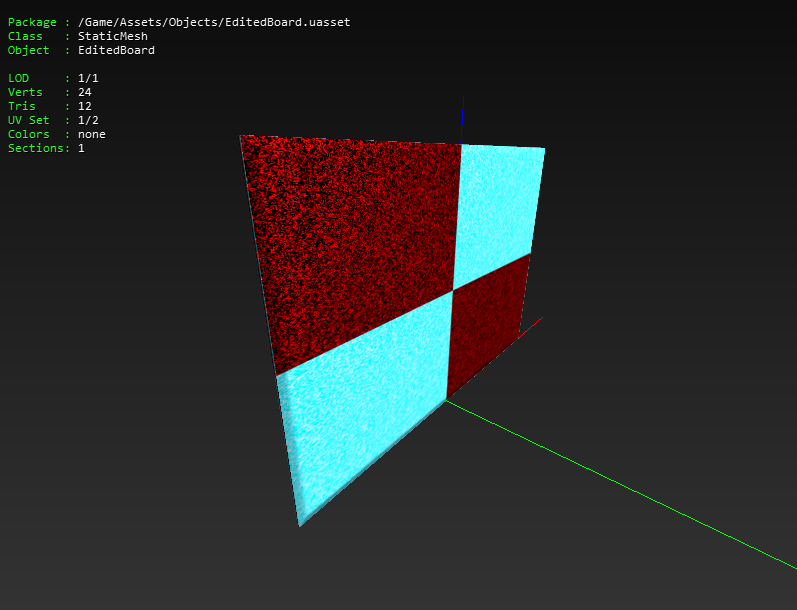Screen dimensions: 797x610
Task: Click the Verts label
Action: click(25, 92)
